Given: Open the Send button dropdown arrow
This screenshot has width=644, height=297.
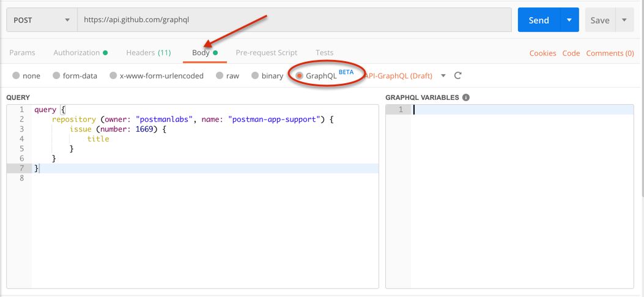Looking at the screenshot, I should pyautogui.click(x=569, y=20).
